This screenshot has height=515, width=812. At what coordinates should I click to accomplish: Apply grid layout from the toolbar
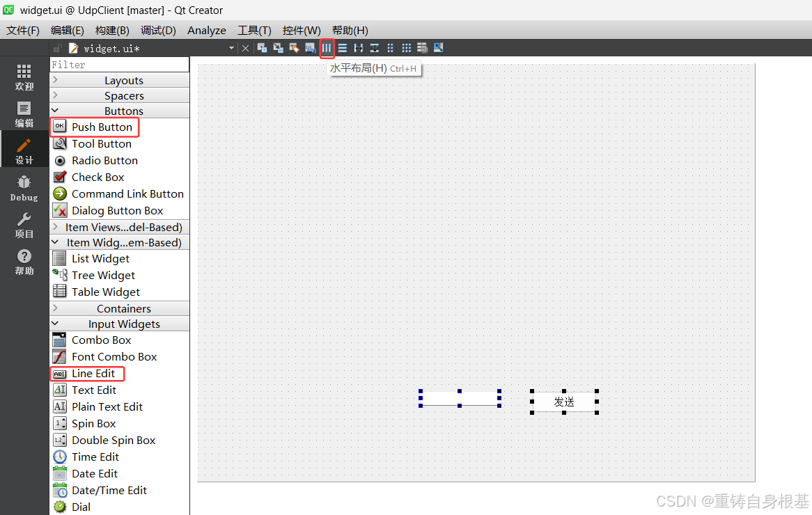(x=407, y=48)
